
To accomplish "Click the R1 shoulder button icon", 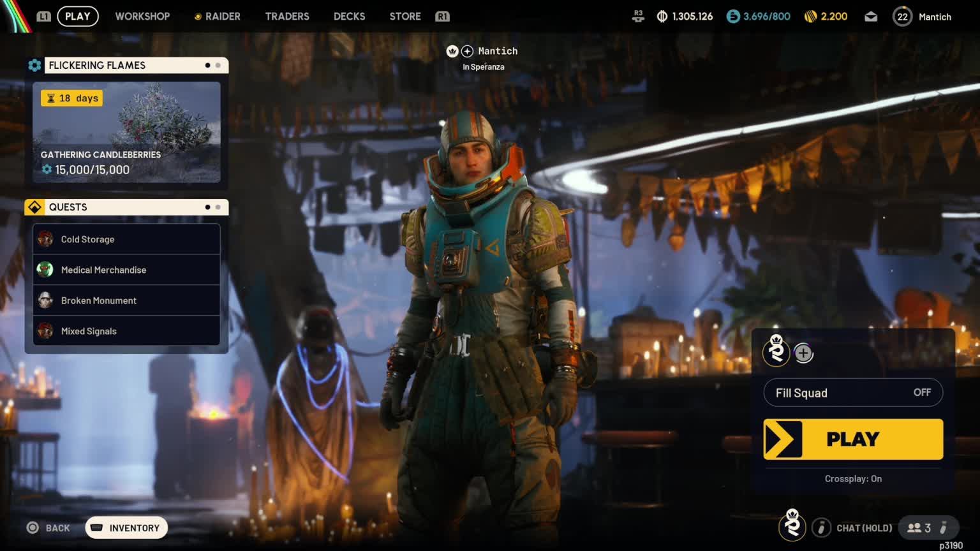I will [x=442, y=17].
